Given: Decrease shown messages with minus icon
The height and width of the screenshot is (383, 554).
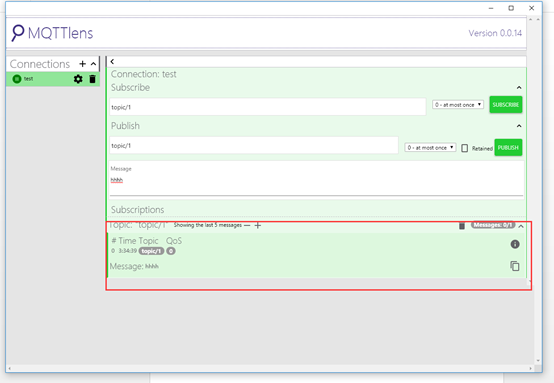Looking at the screenshot, I should 247,225.
